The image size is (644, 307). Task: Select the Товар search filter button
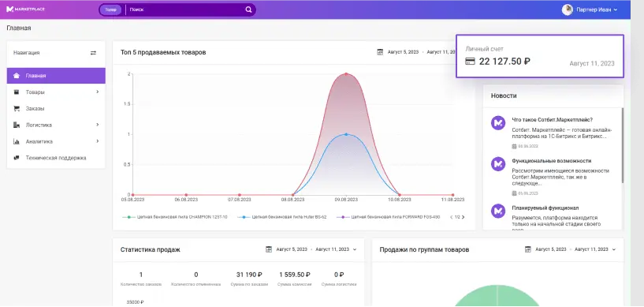point(110,9)
